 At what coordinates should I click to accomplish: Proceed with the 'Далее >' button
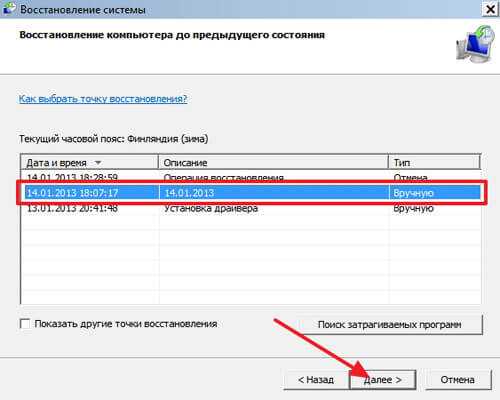383,380
